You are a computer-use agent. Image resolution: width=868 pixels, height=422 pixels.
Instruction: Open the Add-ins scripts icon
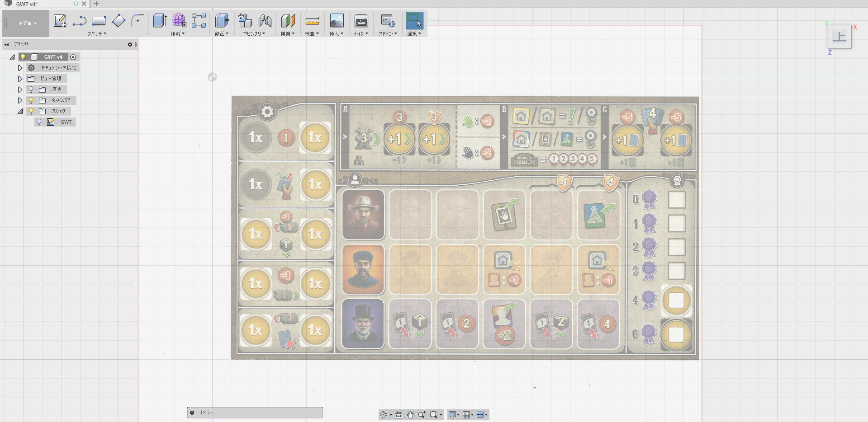(388, 21)
